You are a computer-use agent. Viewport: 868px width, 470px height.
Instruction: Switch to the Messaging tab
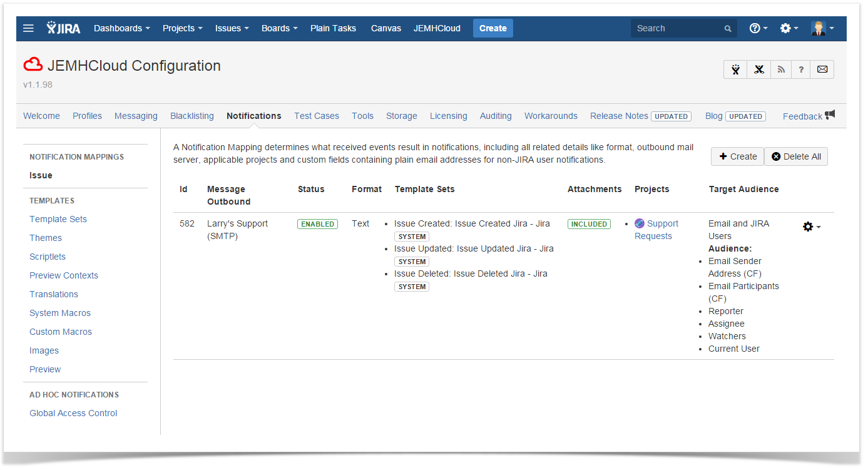[x=136, y=116]
